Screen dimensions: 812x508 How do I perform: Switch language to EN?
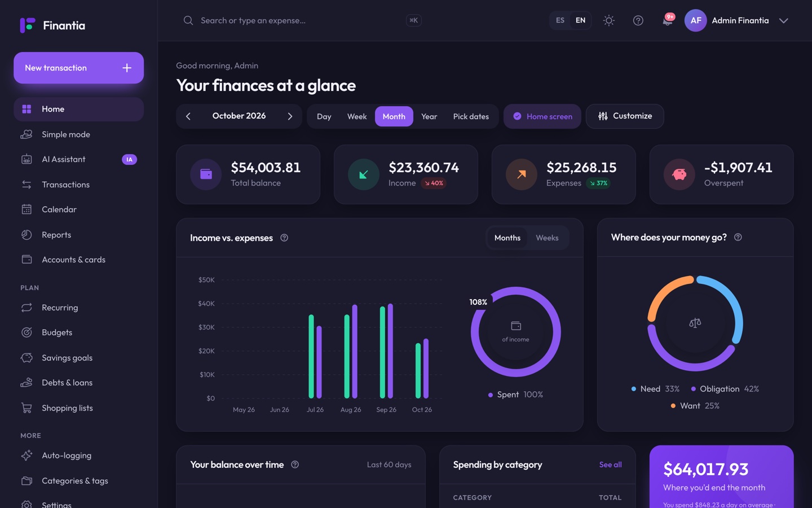point(580,20)
